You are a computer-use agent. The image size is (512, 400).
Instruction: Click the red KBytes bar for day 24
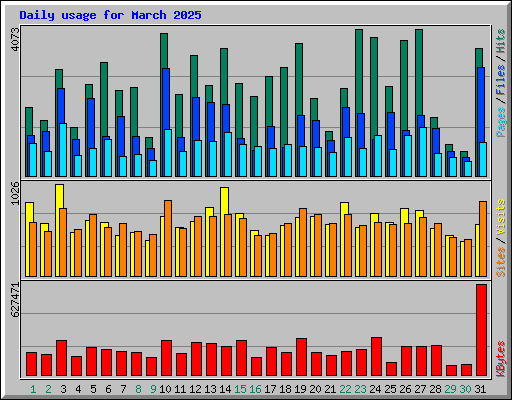376,356
